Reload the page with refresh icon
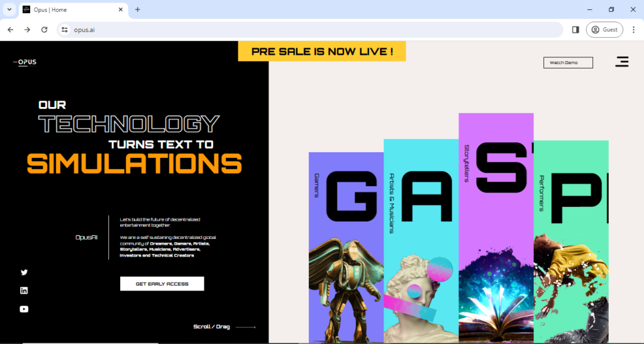Viewport: 644px width, 344px height. (44, 30)
